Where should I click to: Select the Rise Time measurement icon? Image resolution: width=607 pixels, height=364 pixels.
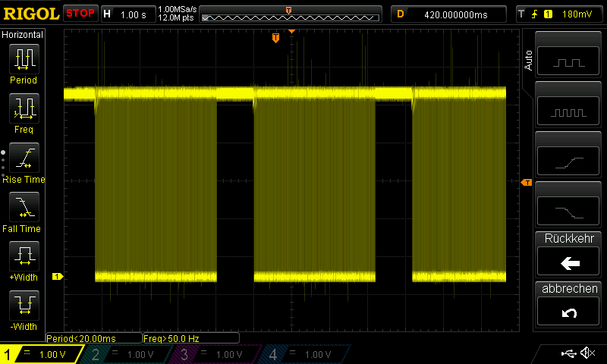tap(24, 158)
